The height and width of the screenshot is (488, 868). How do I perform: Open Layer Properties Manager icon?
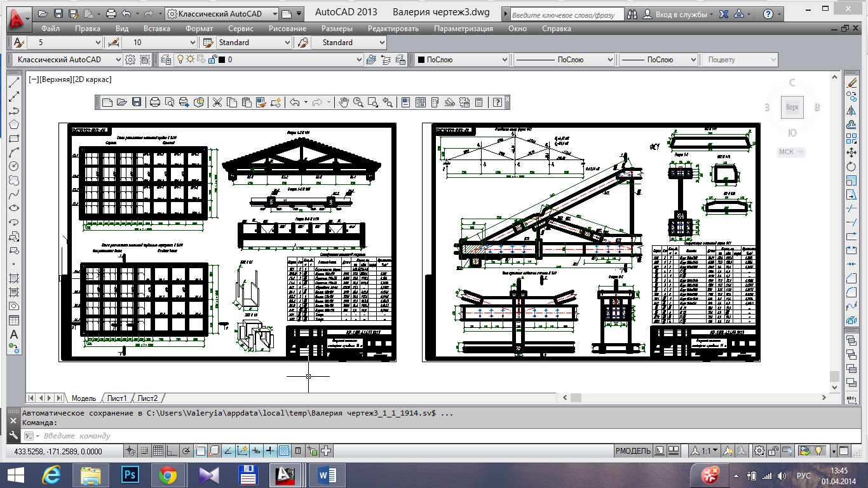pyautogui.click(x=166, y=60)
